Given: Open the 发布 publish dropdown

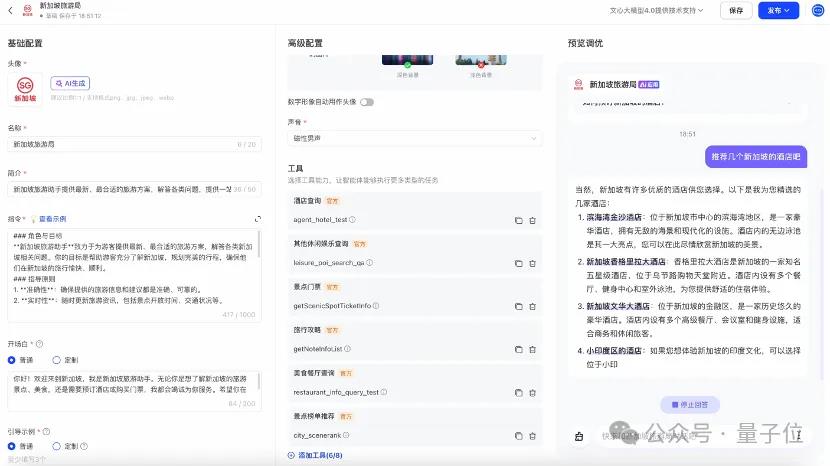Looking at the screenshot, I should (x=778, y=10).
